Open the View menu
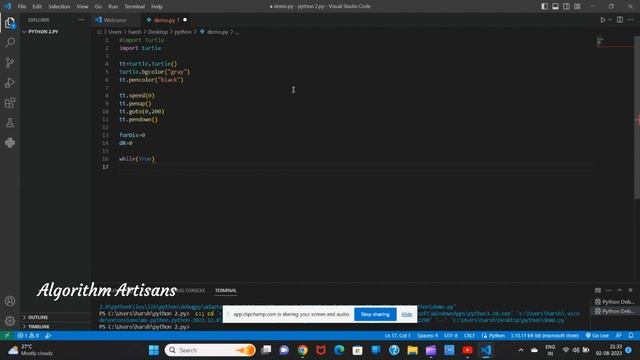The width and height of the screenshot is (640, 360). (82, 7)
